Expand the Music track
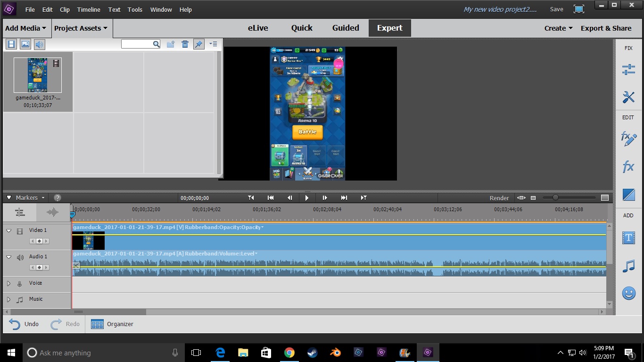This screenshot has height=362, width=644. pyautogui.click(x=8, y=300)
